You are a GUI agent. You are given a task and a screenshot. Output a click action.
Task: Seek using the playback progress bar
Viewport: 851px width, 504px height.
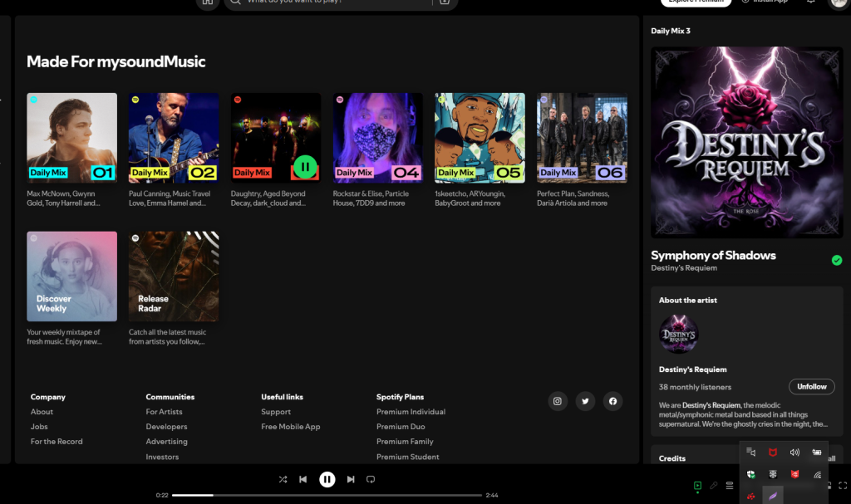(327, 496)
